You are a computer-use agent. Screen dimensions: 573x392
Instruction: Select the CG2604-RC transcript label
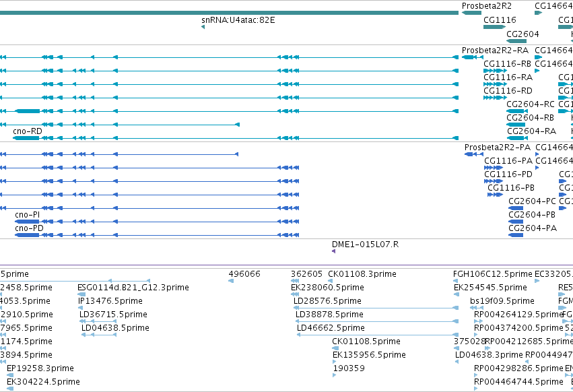click(531, 104)
